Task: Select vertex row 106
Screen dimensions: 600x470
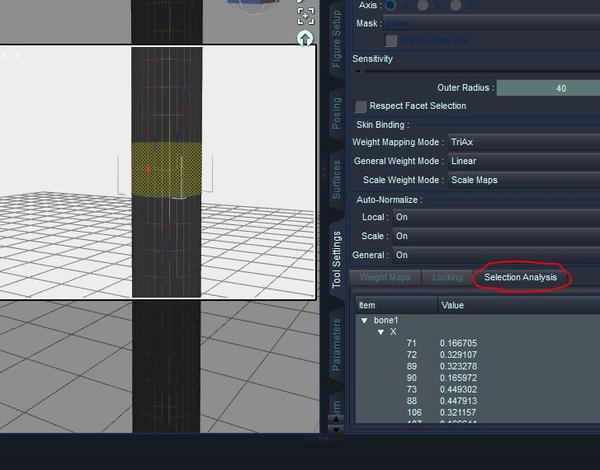Action: click(x=414, y=413)
